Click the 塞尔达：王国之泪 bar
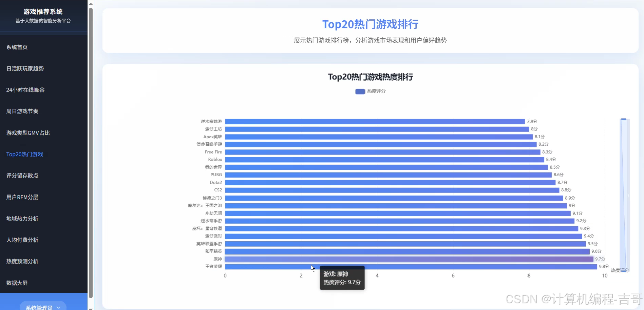 396,206
